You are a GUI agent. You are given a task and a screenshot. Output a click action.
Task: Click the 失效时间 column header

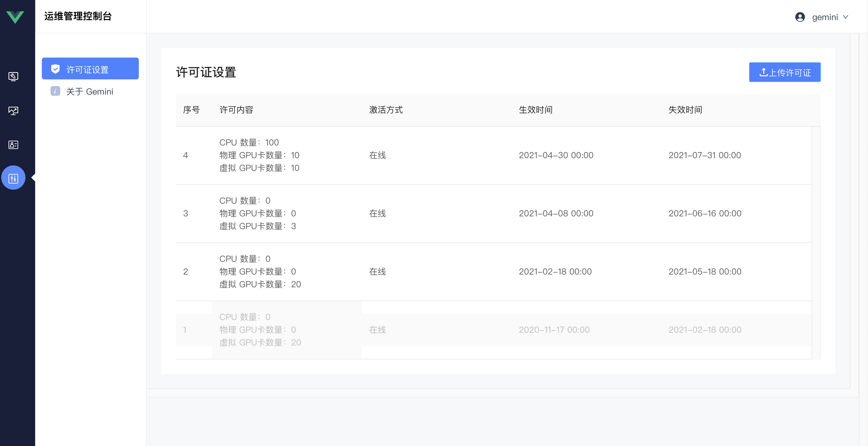pos(685,110)
